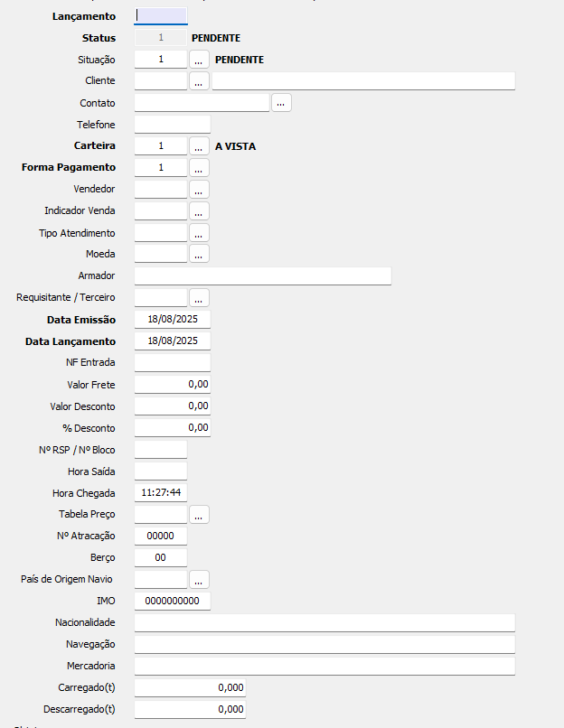This screenshot has height=728, width=564.
Task: Select the Hora Chegada time field
Action: point(161,492)
